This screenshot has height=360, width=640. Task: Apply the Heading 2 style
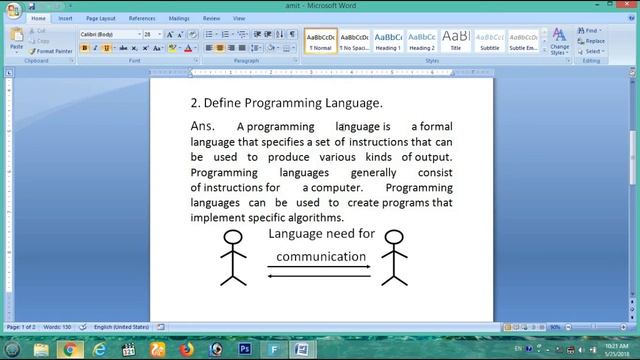(x=422, y=41)
